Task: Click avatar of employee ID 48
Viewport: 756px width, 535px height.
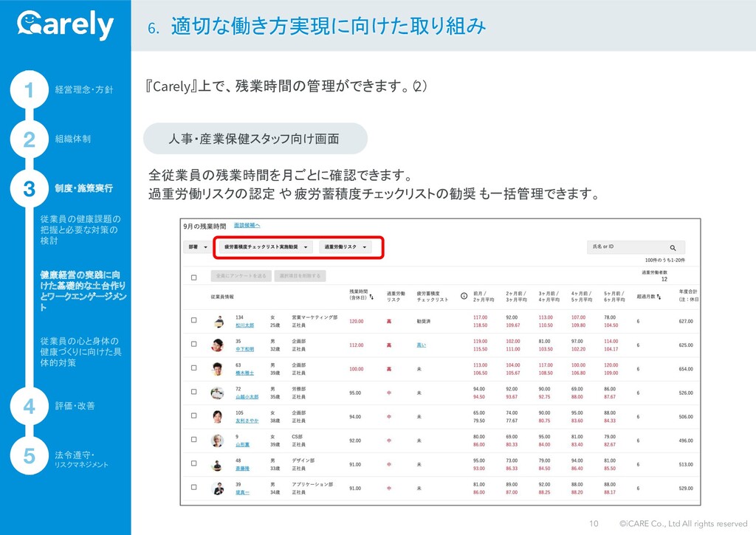Action: tap(218, 465)
